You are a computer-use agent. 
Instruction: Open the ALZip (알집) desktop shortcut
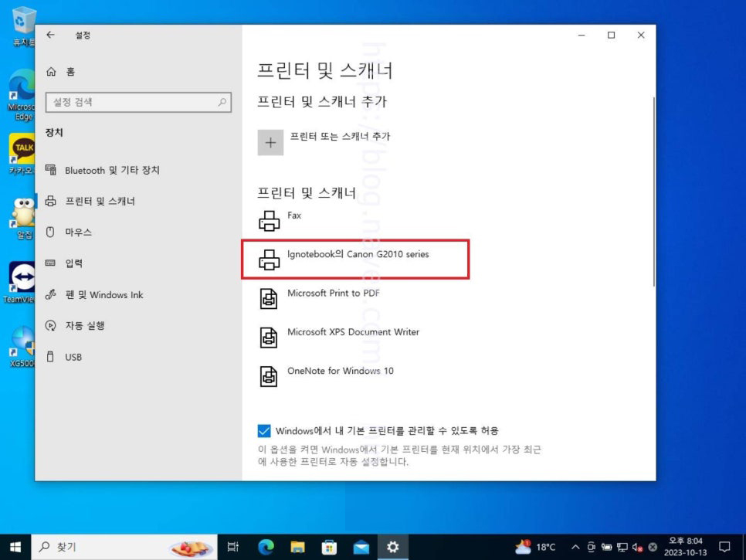tap(22, 218)
